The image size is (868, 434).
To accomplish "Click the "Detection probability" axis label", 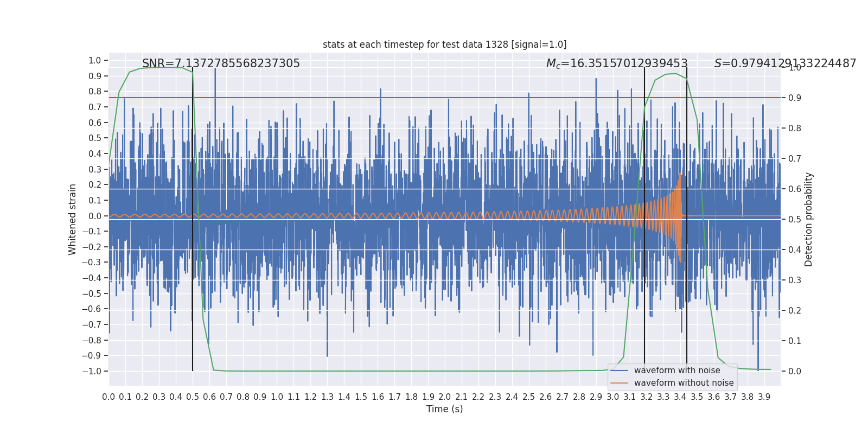I will 809,219.
